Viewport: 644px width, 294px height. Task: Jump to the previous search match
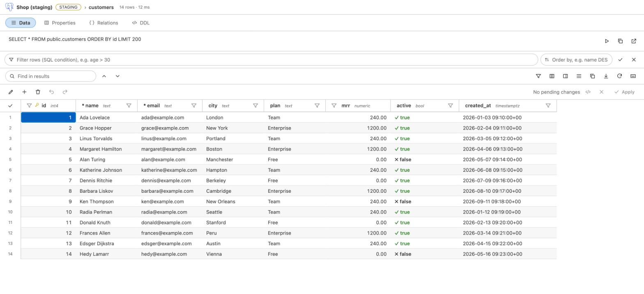pos(104,76)
